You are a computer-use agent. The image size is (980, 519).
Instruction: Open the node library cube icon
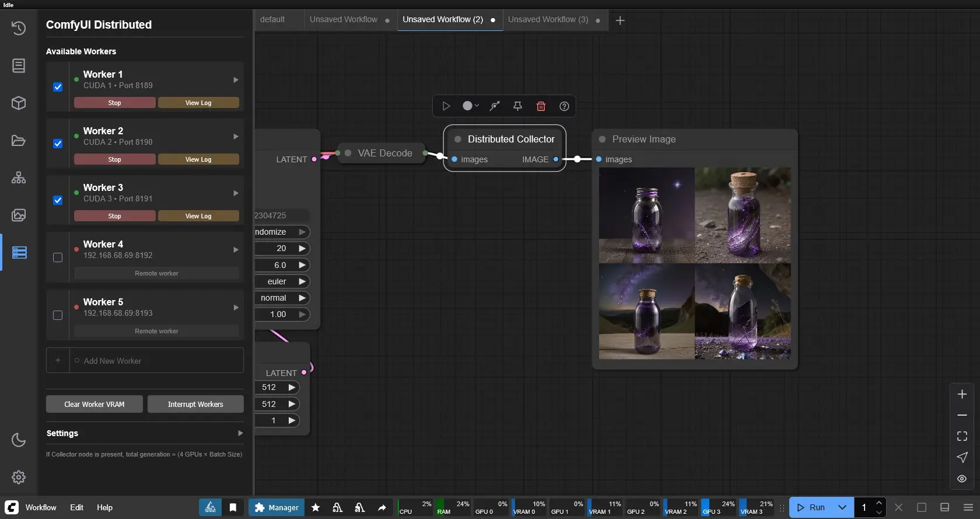[19, 103]
